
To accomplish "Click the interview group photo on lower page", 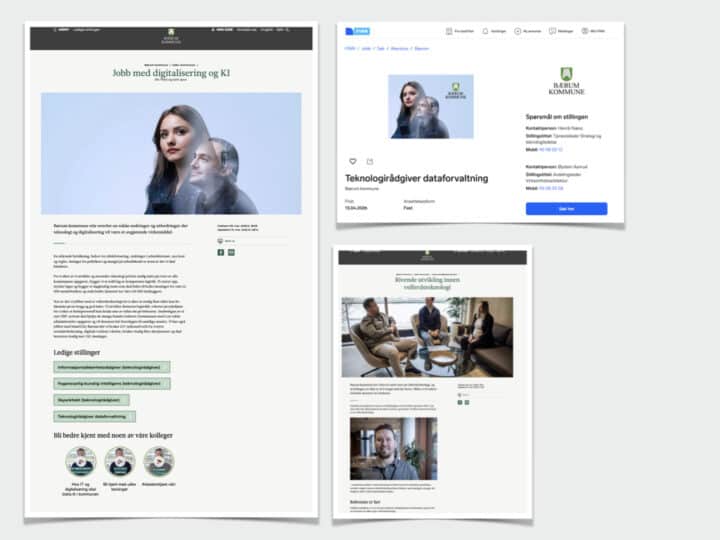I will pos(427,336).
